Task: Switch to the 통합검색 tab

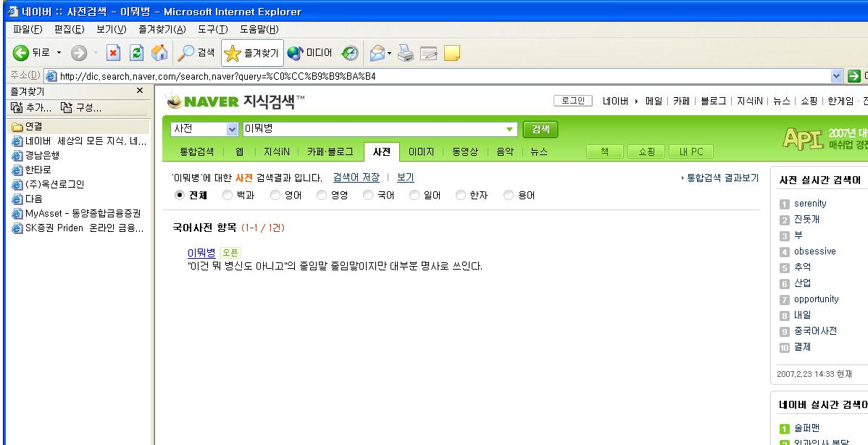Action: pyautogui.click(x=196, y=151)
